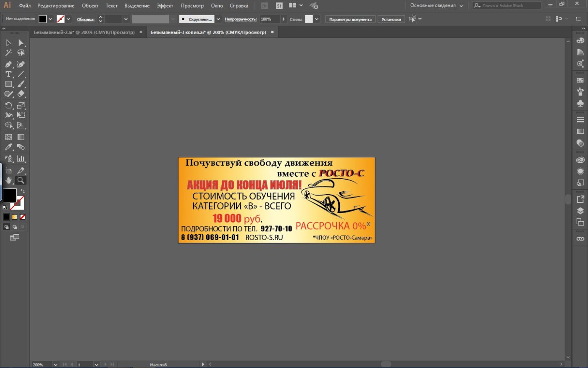The height and width of the screenshot is (368, 588).
Task: Select the Curvature tool
Action: point(21,64)
